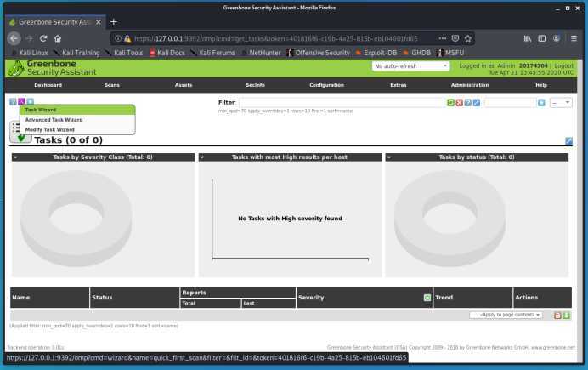Open the Exploit-DB bookmark

click(x=376, y=53)
